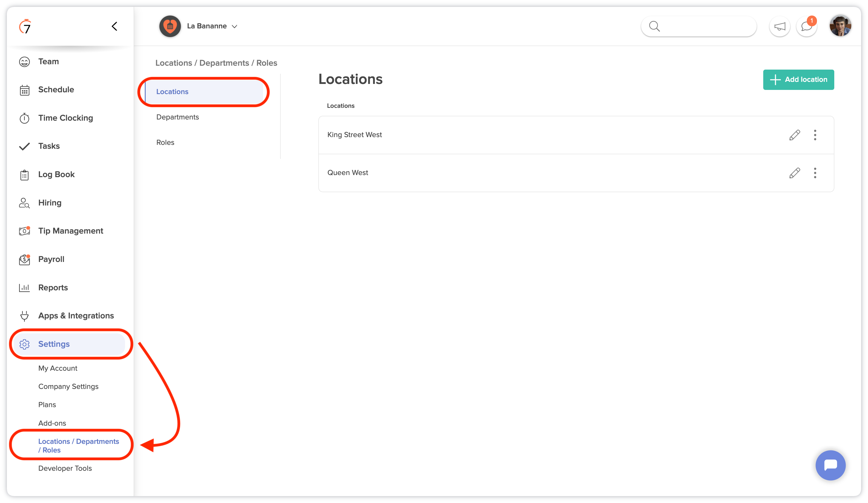This screenshot has width=868, height=503.
Task: Open the Team section icon
Action: 24,62
